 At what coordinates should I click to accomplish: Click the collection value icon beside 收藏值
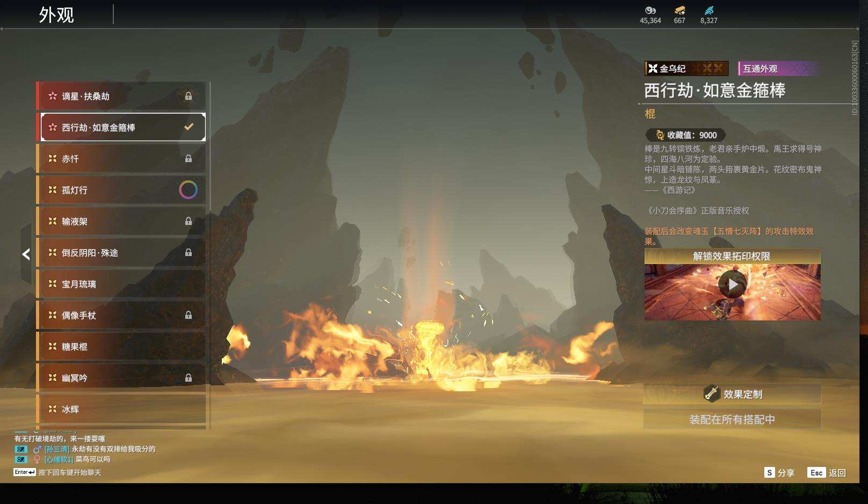coord(660,135)
